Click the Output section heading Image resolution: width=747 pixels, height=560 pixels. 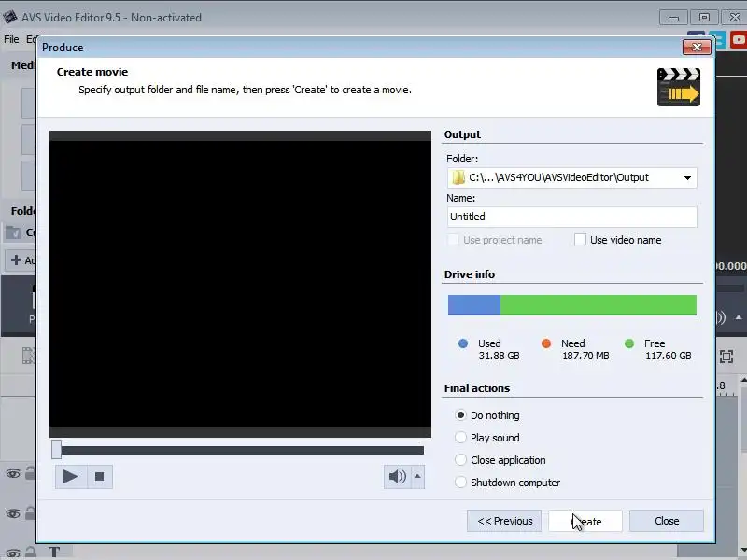pos(462,134)
